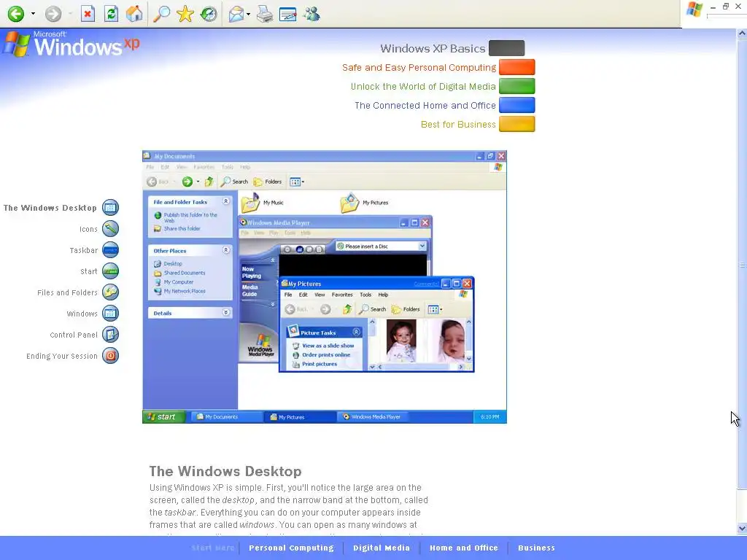Click the page scrollbar up arrow
This screenshot has height=560, width=747.
[x=742, y=34]
